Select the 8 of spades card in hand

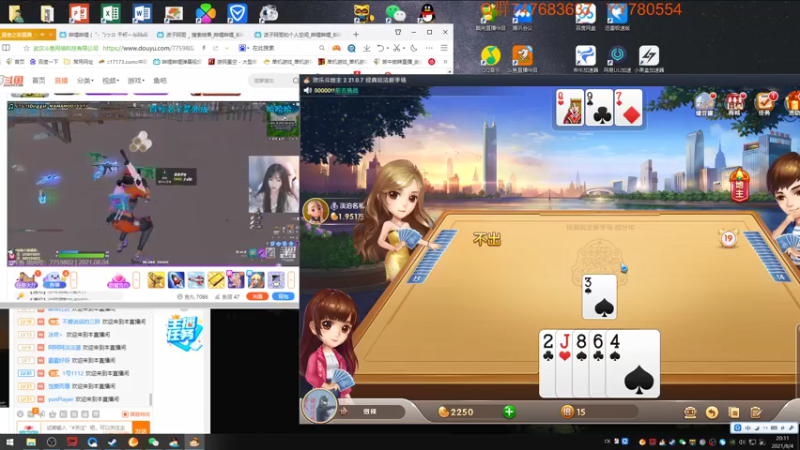point(581,363)
